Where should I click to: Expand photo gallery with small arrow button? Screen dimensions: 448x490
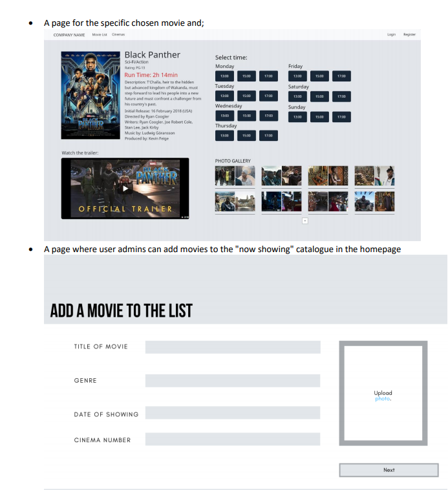(x=305, y=221)
